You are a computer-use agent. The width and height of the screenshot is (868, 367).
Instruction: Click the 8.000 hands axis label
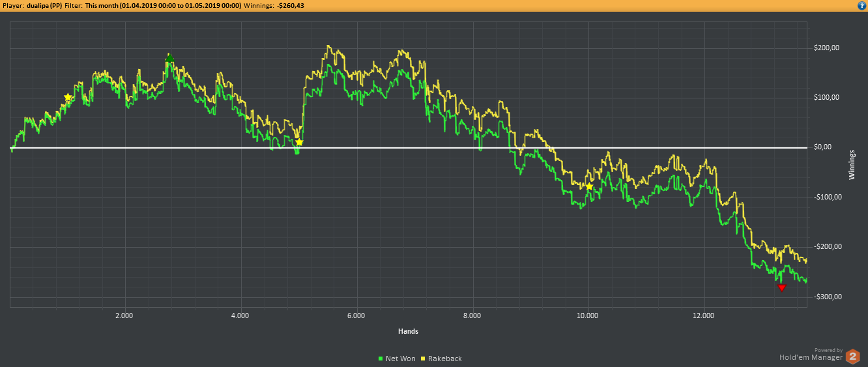pos(472,316)
